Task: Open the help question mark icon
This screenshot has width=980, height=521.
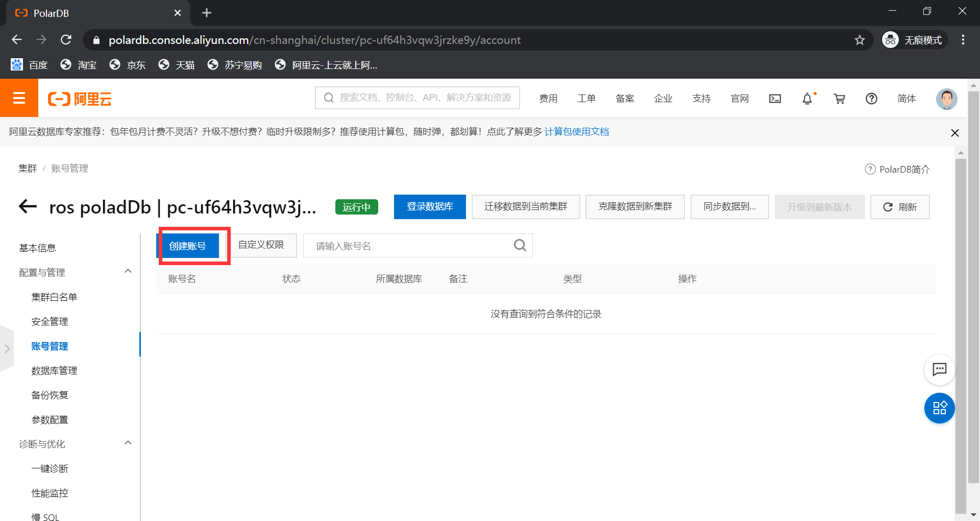Action: tap(871, 99)
